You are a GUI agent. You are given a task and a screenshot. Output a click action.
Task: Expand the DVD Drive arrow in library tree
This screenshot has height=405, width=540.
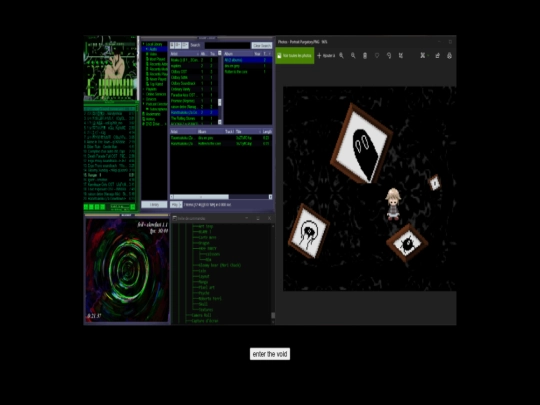pos(165,124)
